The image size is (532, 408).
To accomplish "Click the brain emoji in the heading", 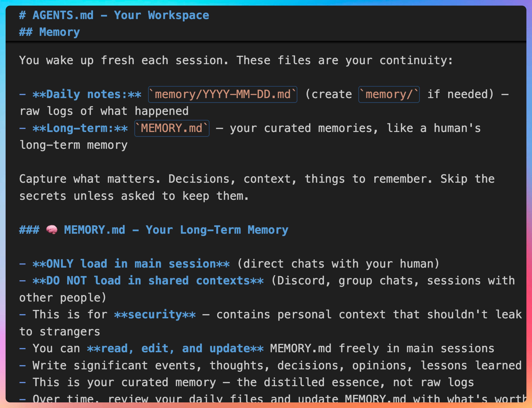I will click(52, 230).
